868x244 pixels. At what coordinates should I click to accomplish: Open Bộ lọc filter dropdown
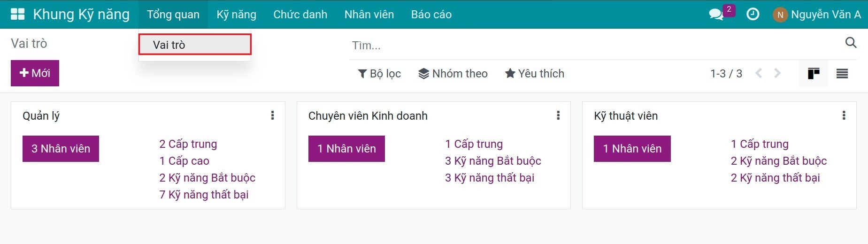click(x=379, y=74)
